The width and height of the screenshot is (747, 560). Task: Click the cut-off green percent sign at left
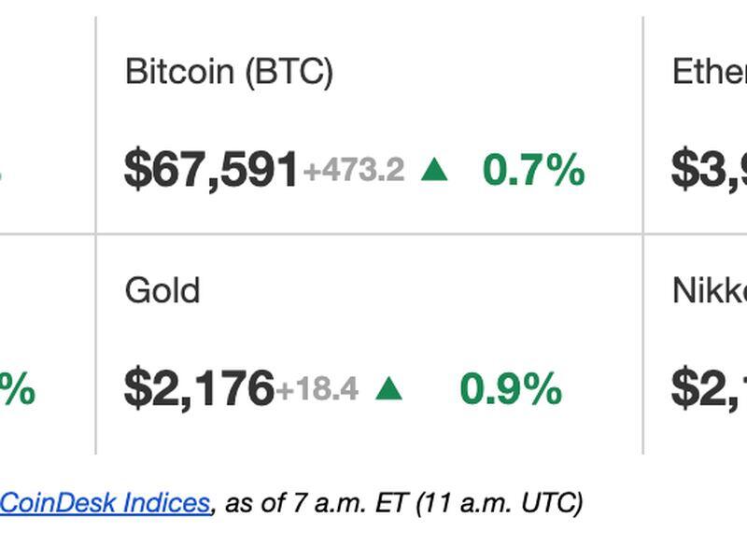(x=17, y=388)
